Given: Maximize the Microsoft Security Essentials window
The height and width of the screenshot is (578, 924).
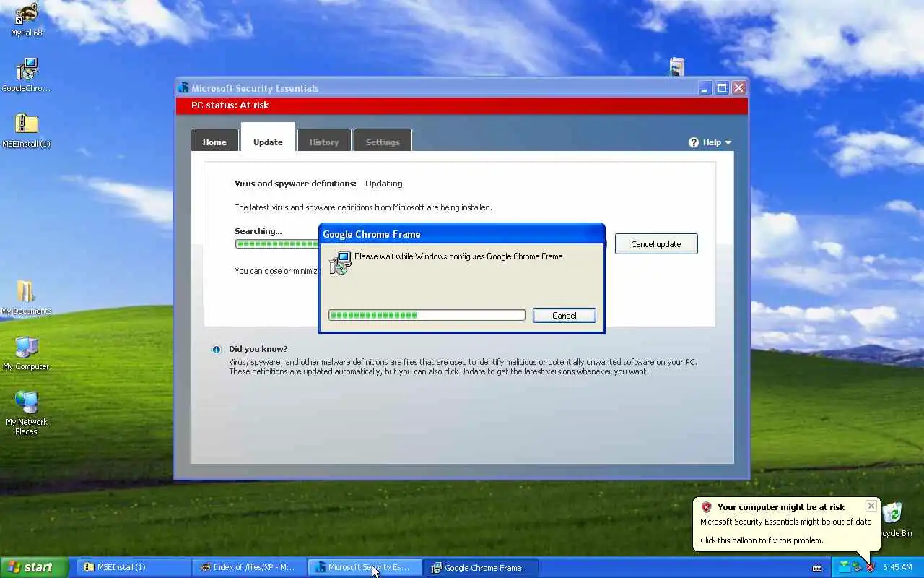Looking at the screenshot, I should tap(722, 88).
